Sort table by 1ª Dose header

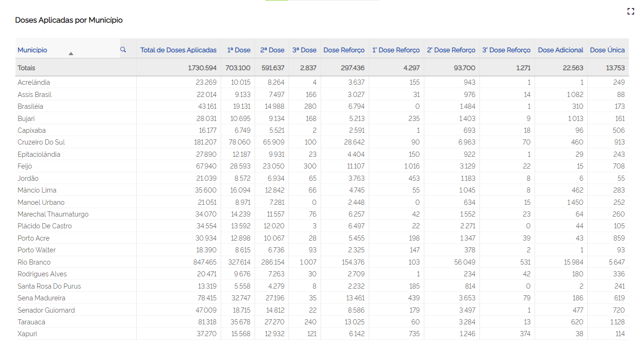[239, 50]
